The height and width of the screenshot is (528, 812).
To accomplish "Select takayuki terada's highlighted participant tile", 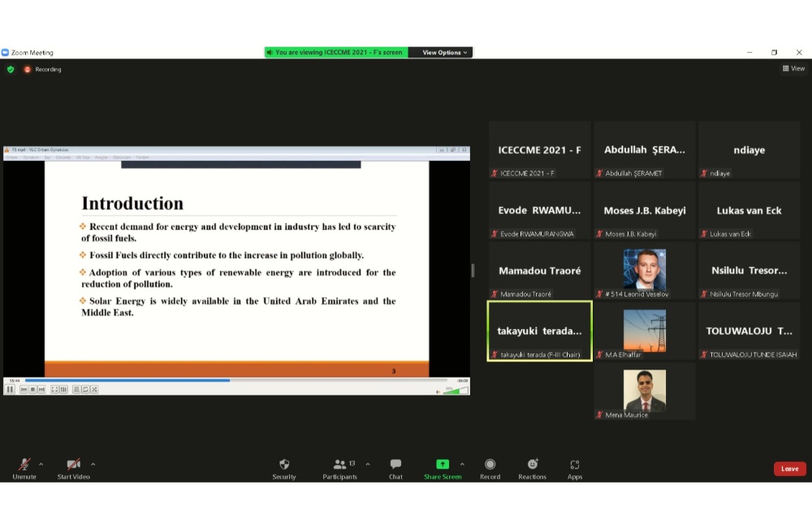I will [540, 331].
